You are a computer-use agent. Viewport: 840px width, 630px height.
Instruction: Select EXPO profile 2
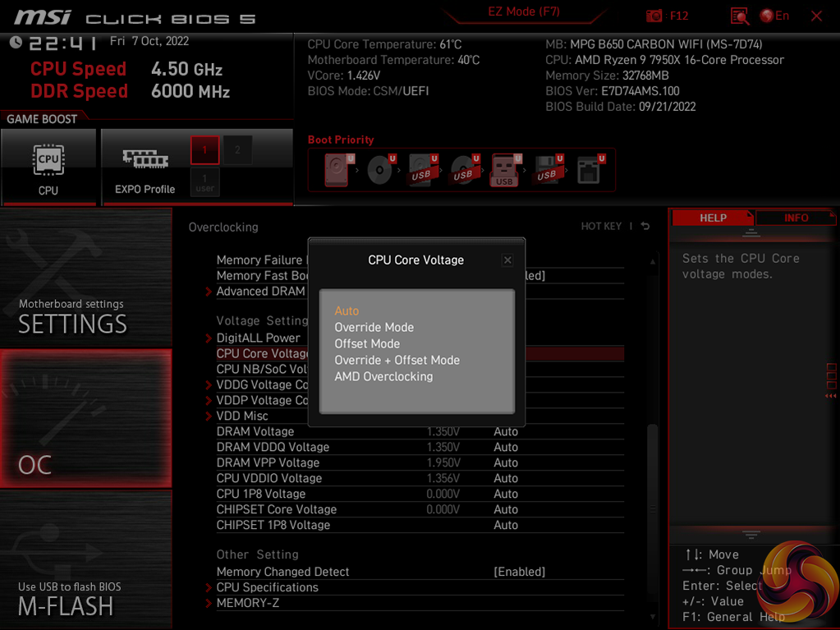click(237, 150)
